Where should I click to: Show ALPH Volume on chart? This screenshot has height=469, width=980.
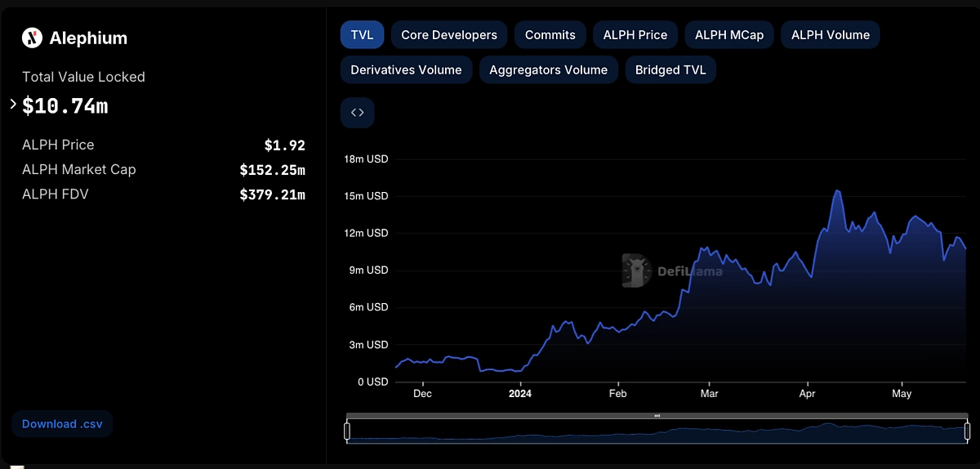pos(831,35)
